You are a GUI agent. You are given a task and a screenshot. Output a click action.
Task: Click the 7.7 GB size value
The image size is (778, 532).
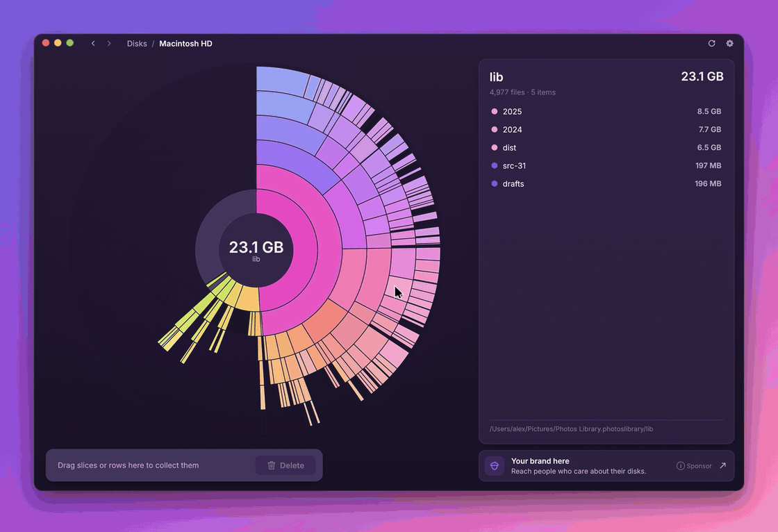pos(709,129)
